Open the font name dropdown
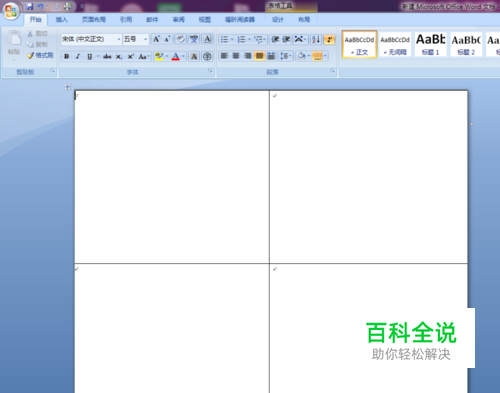500x393 pixels. (x=119, y=39)
